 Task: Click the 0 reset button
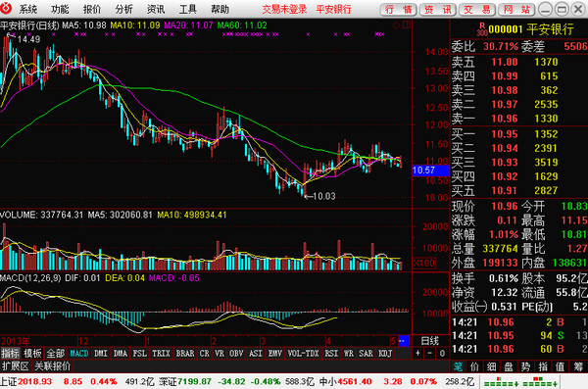pyautogui.click(x=443, y=354)
